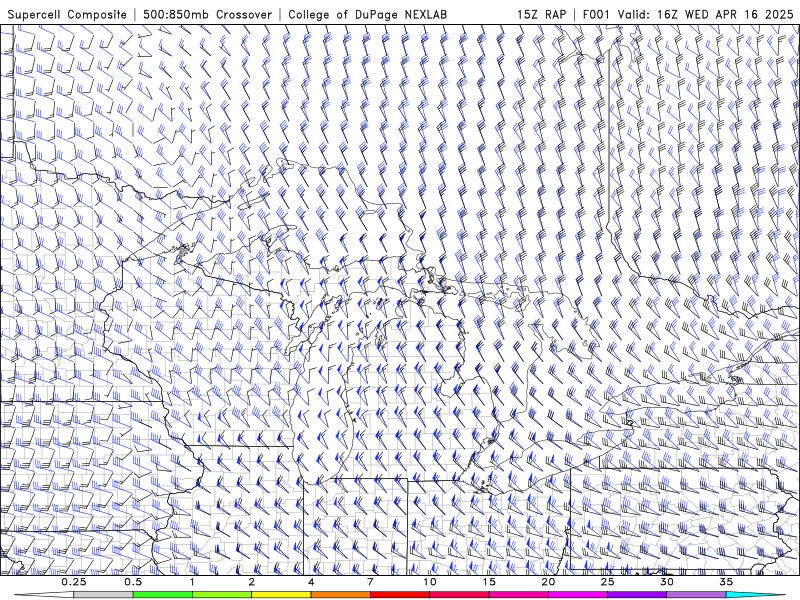Click 'College of DuPage NEXLAB' text

tap(367, 14)
